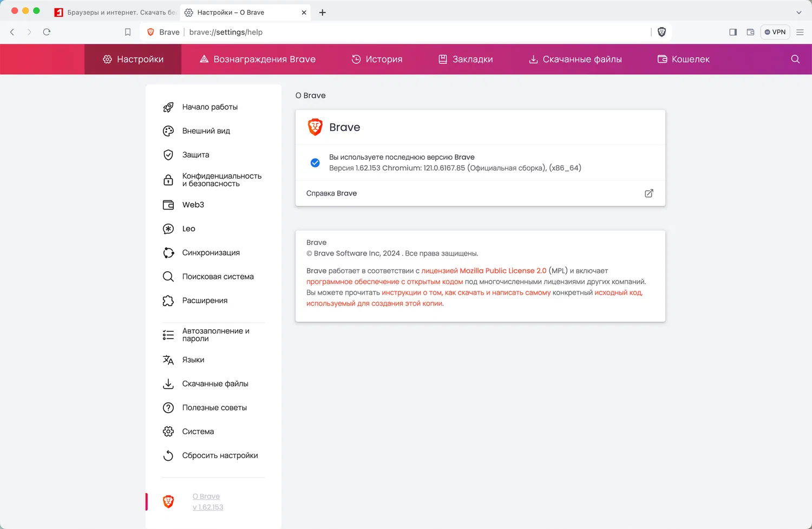
Task: Click the browser back arrow
Action: pyautogui.click(x=12, y=32)
